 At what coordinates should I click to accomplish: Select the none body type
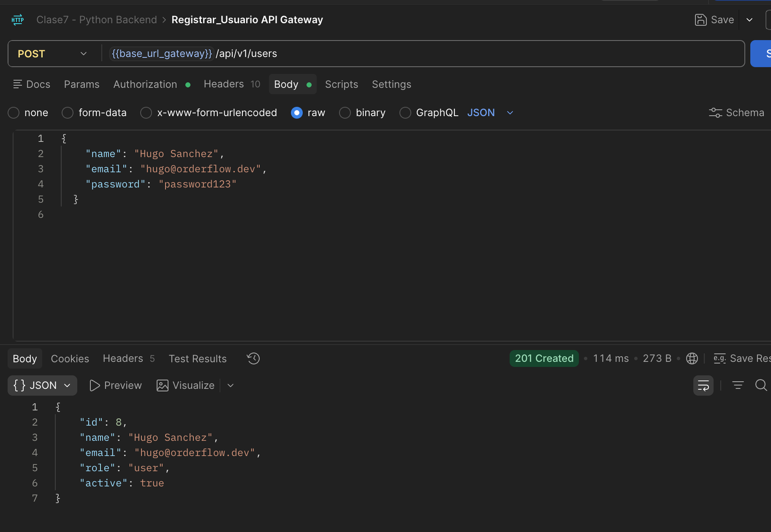pyautogui.click(x=28, y=113)
